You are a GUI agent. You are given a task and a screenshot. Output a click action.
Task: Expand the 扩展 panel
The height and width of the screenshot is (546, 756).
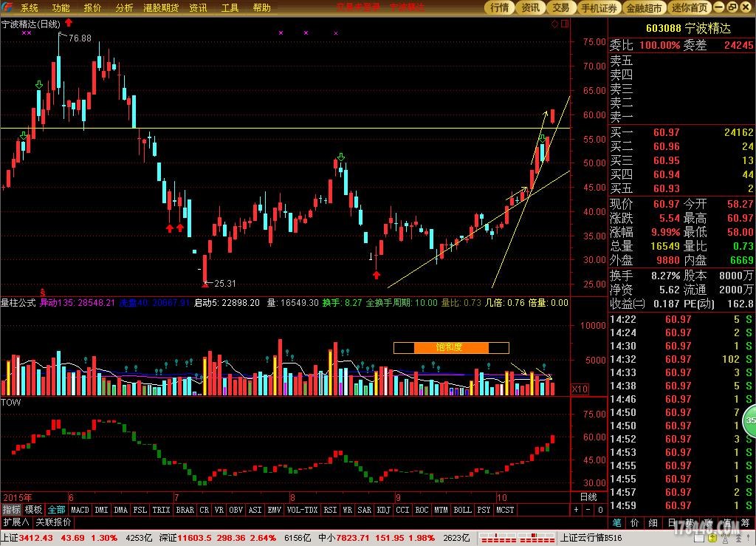click(15, 522)
